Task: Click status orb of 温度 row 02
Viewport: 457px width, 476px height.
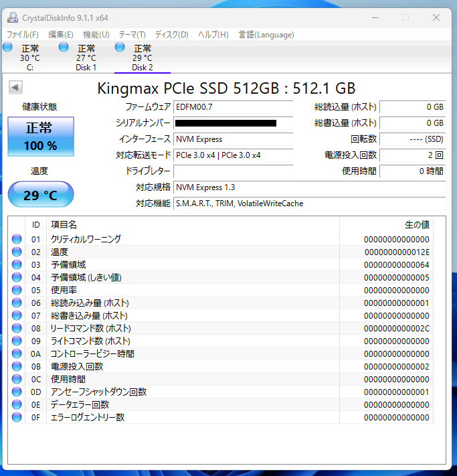Action: pyautogui.click(x=17, y=252)
